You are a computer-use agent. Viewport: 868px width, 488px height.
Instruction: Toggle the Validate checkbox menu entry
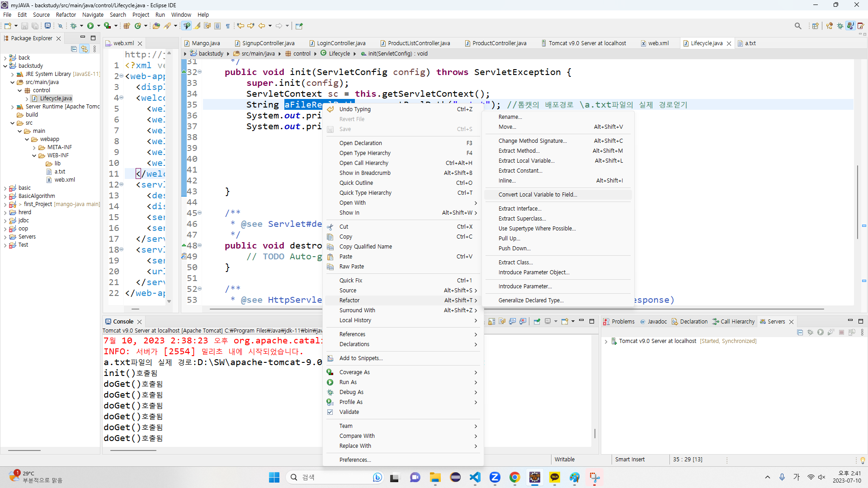[349, 412]
